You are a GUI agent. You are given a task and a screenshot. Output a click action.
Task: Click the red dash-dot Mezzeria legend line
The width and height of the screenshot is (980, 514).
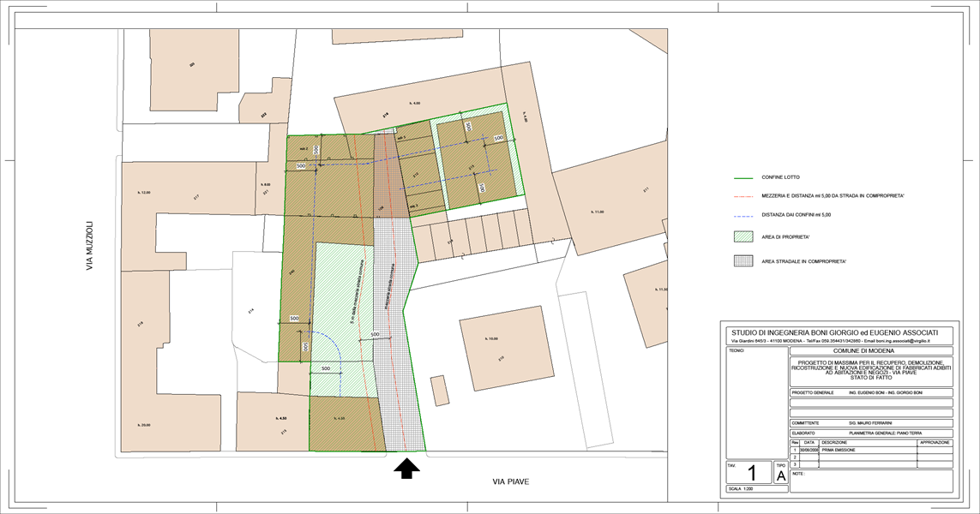tap(745, 196)
